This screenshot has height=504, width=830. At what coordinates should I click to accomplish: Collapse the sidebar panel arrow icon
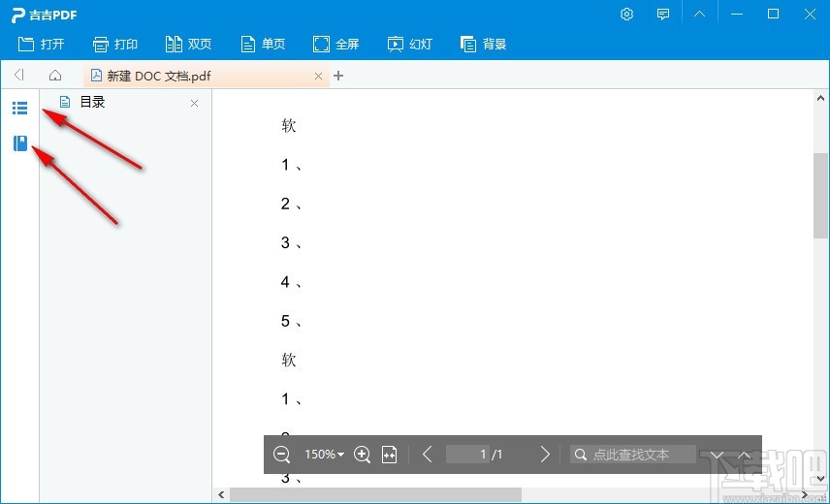click(19, 75)
